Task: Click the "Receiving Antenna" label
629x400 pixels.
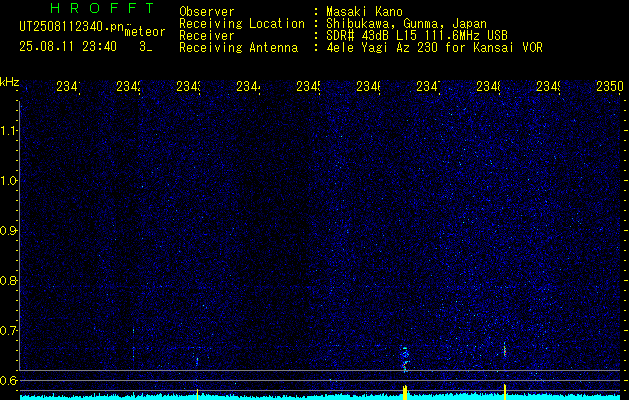Action: point(238,48)
